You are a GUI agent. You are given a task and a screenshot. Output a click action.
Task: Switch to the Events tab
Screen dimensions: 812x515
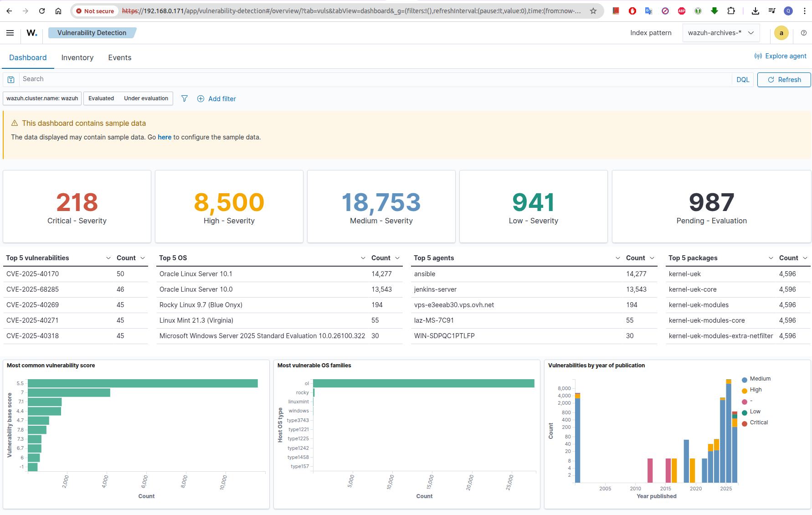point(120,57)
